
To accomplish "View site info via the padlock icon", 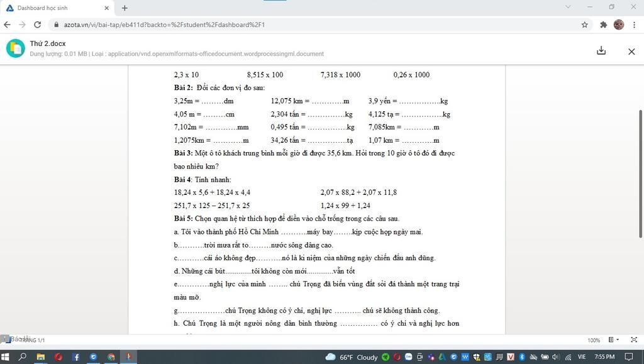I will tap(56, 25).
